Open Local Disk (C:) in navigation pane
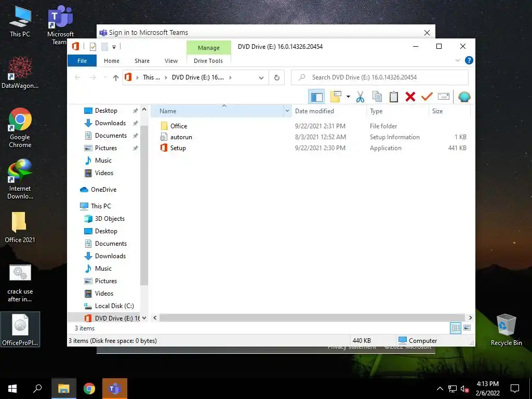 [x=114, y=306]
